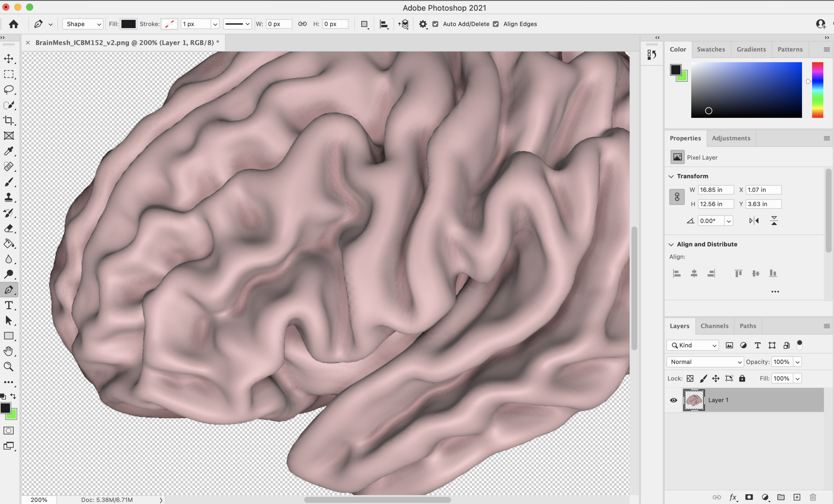Select the Brush tool

point(9,182)
